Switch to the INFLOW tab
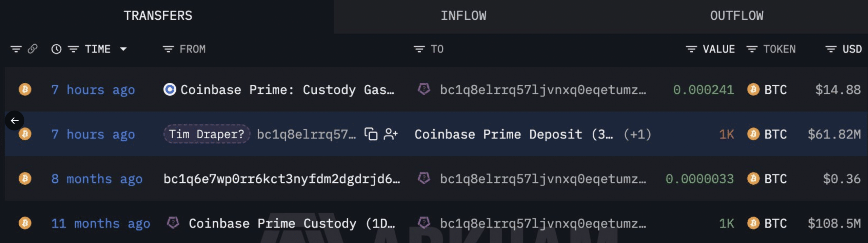Viewport: 868px width, 243px height. (x=463, y=16)
